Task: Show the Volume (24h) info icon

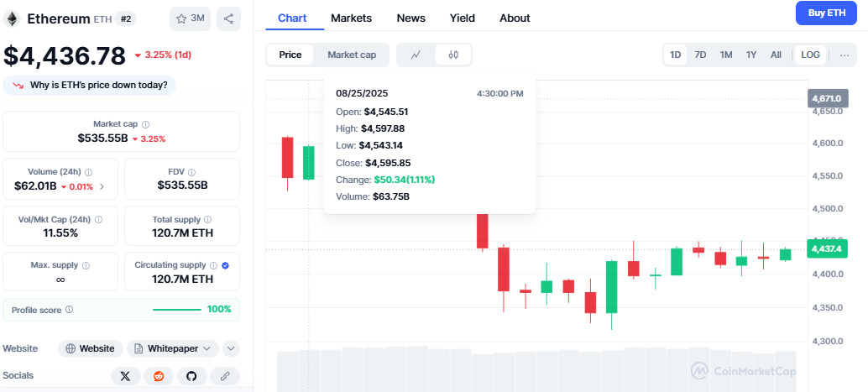Action: click(89, 171)
